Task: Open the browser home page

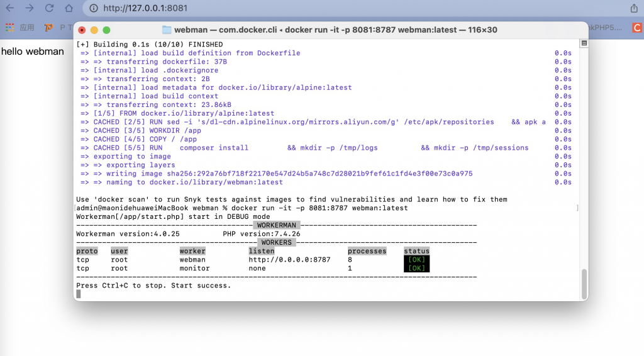Action: coord(69,8)
